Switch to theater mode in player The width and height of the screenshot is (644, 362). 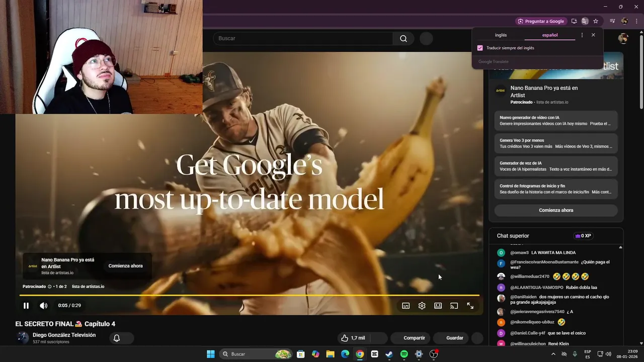tap(438, 306)
